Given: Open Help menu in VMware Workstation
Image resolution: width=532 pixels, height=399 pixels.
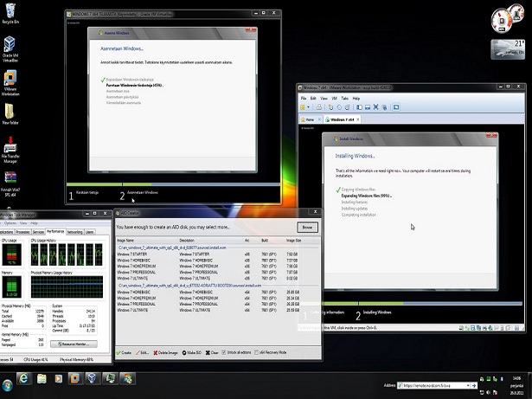Looking at the screenshot, I should click(x=356, y=98).
